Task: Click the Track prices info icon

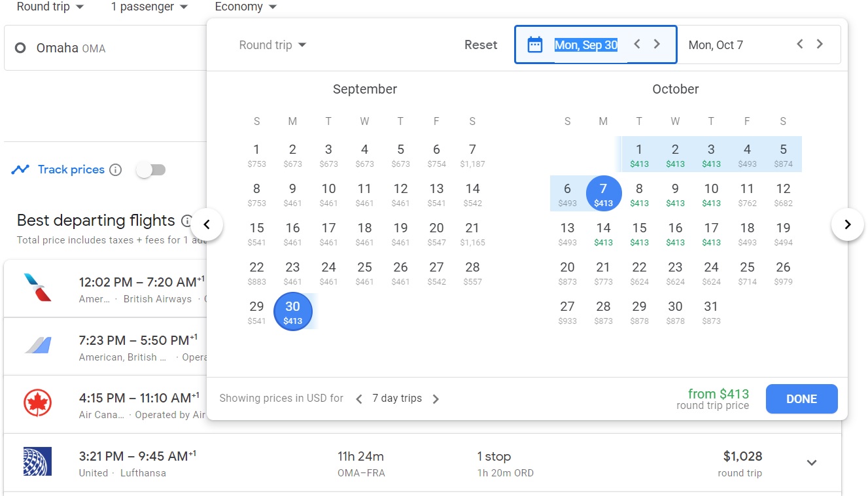Action: 116,170
